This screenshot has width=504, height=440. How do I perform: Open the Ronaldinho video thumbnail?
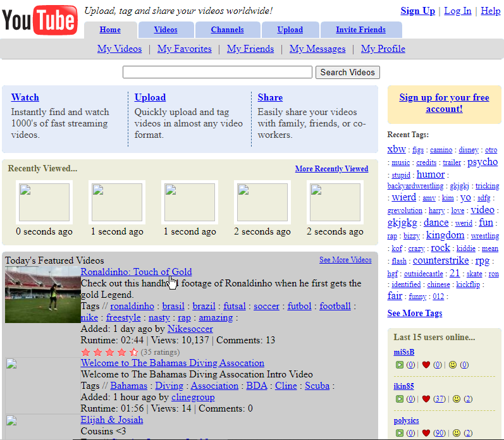[43, 295]
